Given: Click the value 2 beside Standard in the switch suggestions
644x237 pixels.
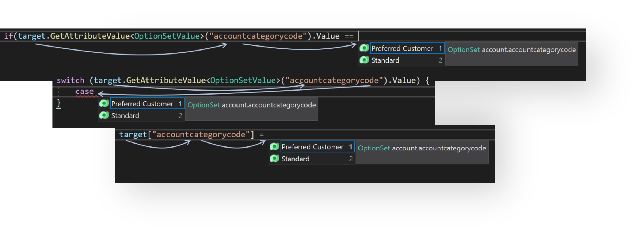Looking at the screenshot, I should click(x=181, y=115).
